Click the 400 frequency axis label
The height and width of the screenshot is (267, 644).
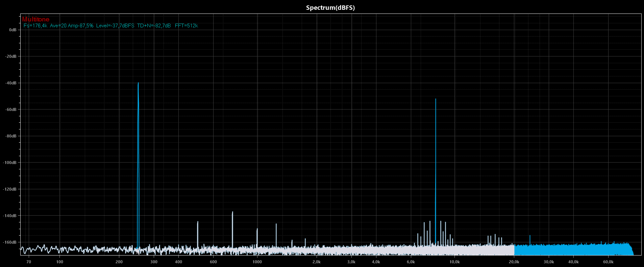point(178,262)
